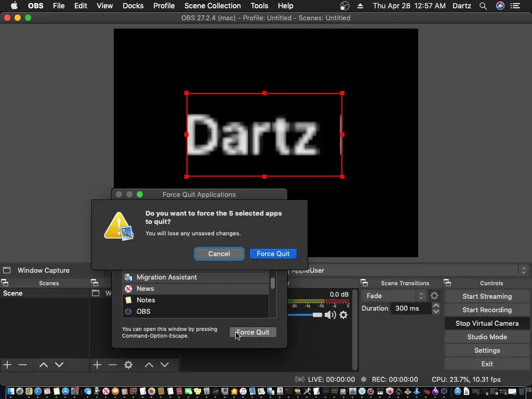The height and width of the screenshot is (399, 532).
Task: Select Scene in the Scenes list
Action: pyautogui.click(x=45, y=294)
